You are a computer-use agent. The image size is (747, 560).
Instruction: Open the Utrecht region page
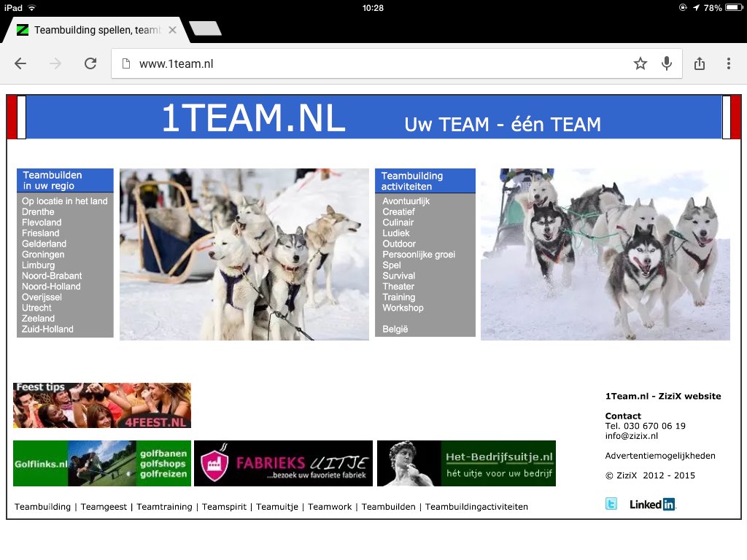click(x=38, y=308)
